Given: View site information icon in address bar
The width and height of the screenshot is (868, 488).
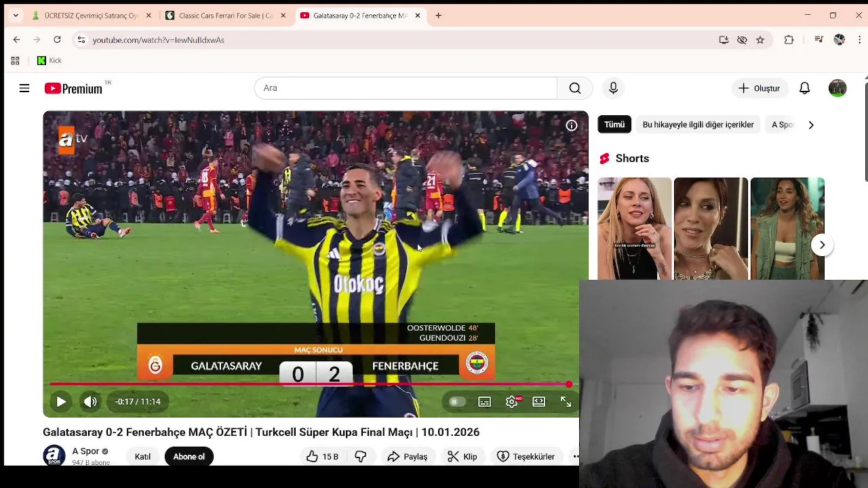Looking at the screenshot, I should coord(81,40).
